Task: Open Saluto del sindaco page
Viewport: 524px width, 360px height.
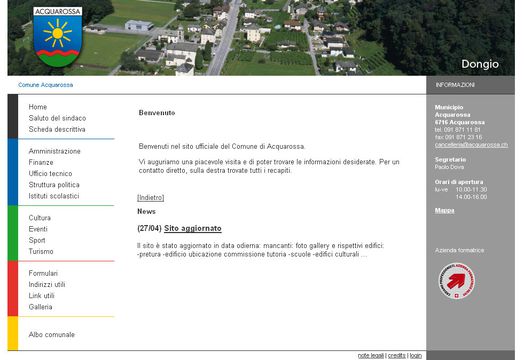Action: click(57, 118)
